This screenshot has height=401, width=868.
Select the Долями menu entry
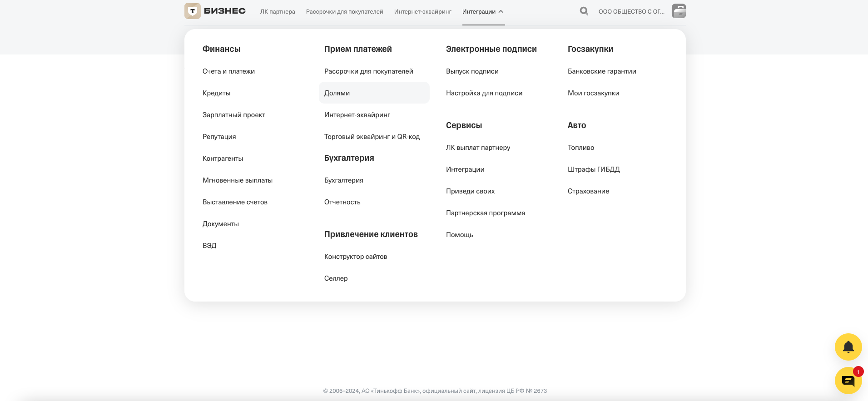374,93
